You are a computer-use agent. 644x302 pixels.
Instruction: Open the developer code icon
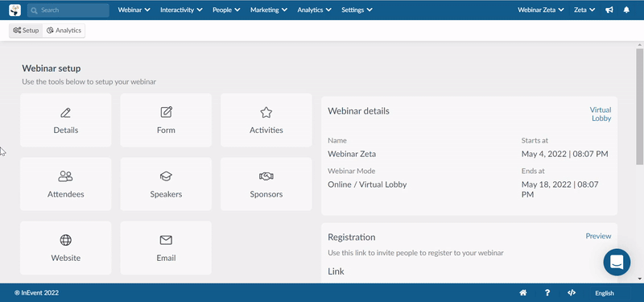pyautogui.click(x=572, y=293)
